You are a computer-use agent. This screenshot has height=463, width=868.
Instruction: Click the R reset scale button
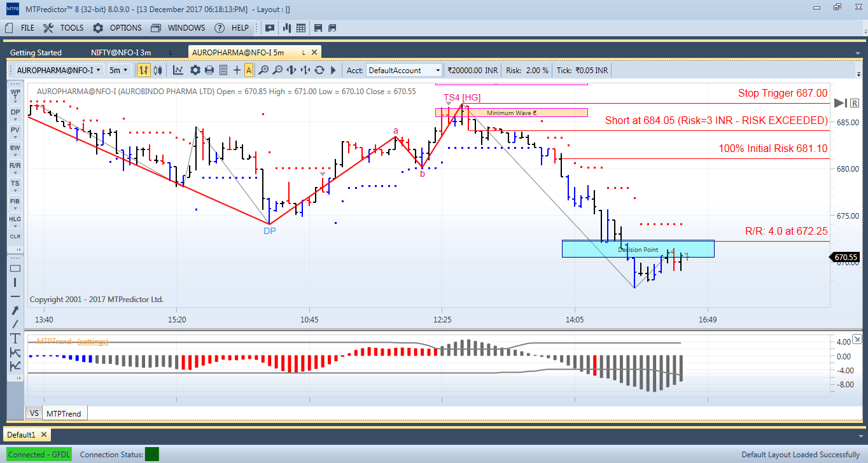pyautogui.click(x=854, y=103)
